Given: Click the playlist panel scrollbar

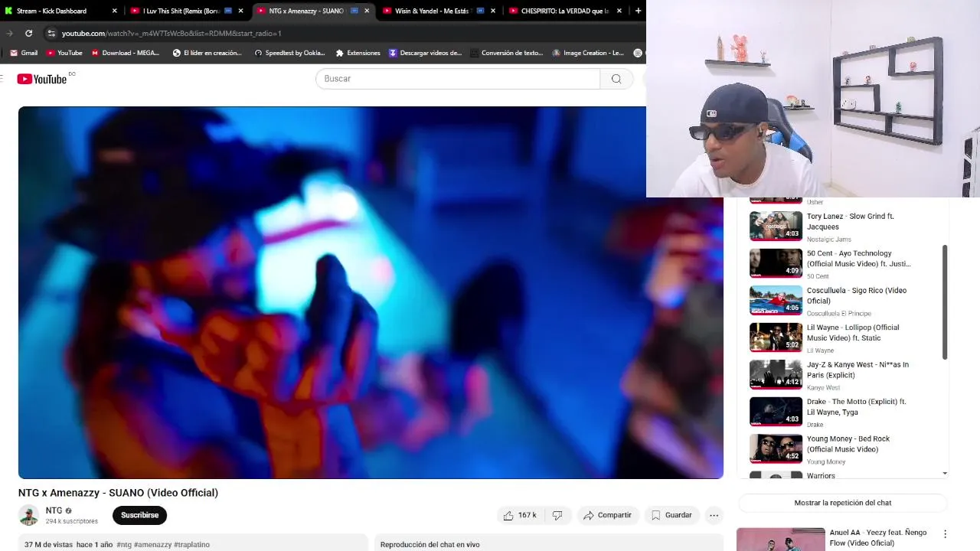Looking at the screenshot, I should click(x=945, y=302).
